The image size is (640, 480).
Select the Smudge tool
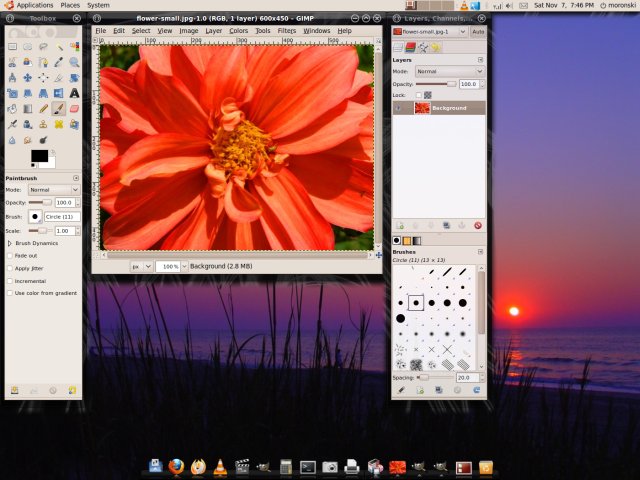coord(27,140)
